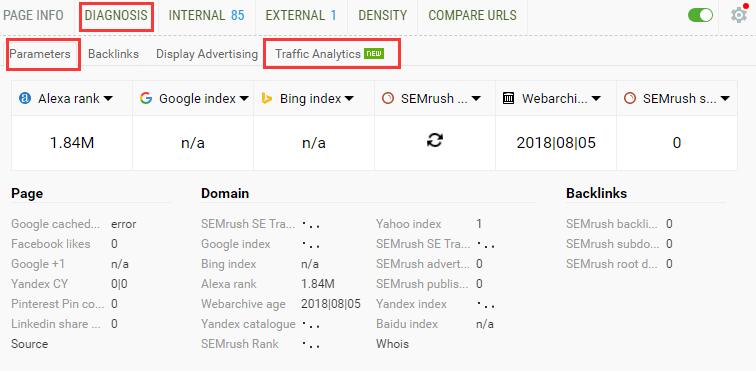Open the settings gear icon
Screen dimensions: 756x371
(738, 15)
